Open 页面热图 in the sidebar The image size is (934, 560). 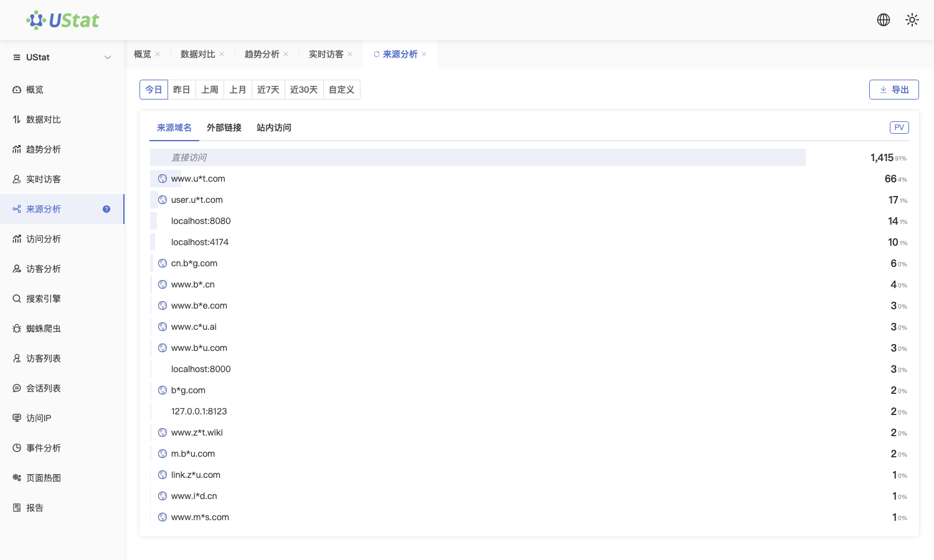[x=62, y=478]
